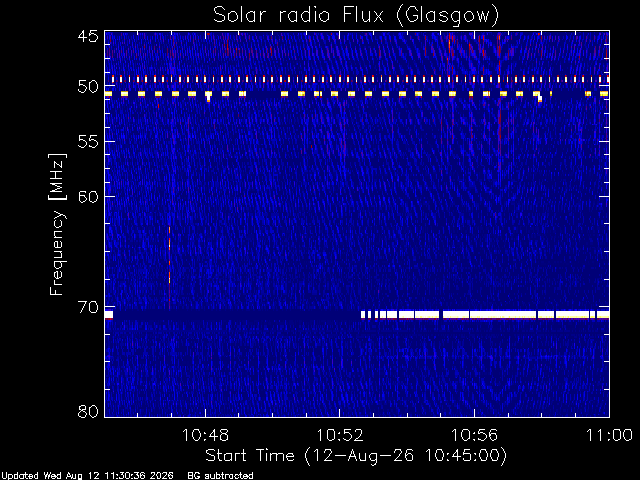Click the BG subtracted footer label
Viewport: 640px width, 480px height.
[x=220, y=476]
